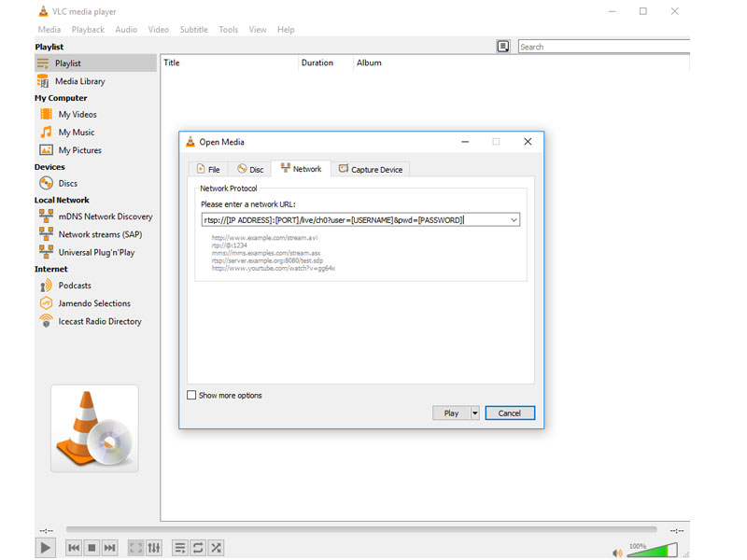The image size is (747, 560).
Task: Open My Videos folder
Action: tap(78, 114)
